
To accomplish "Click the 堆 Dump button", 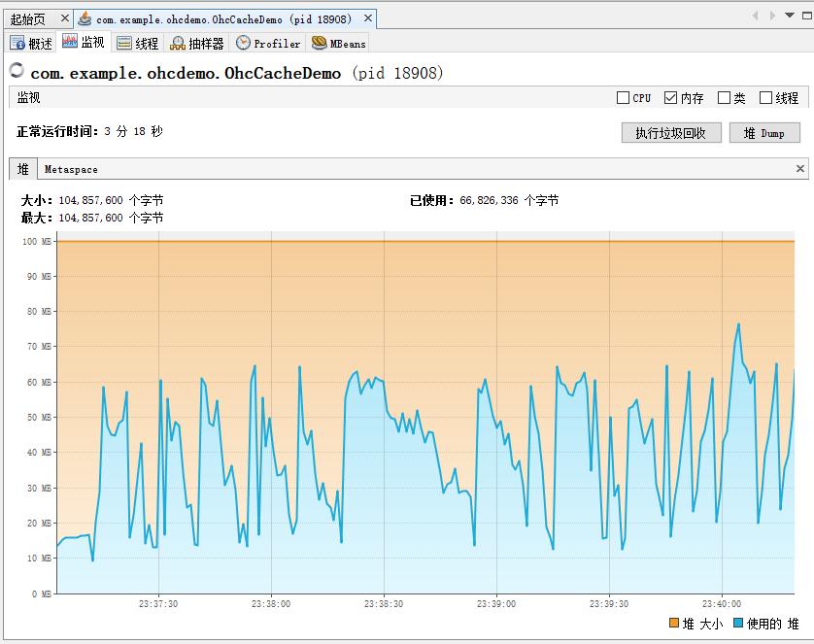I will click(764, 132).
